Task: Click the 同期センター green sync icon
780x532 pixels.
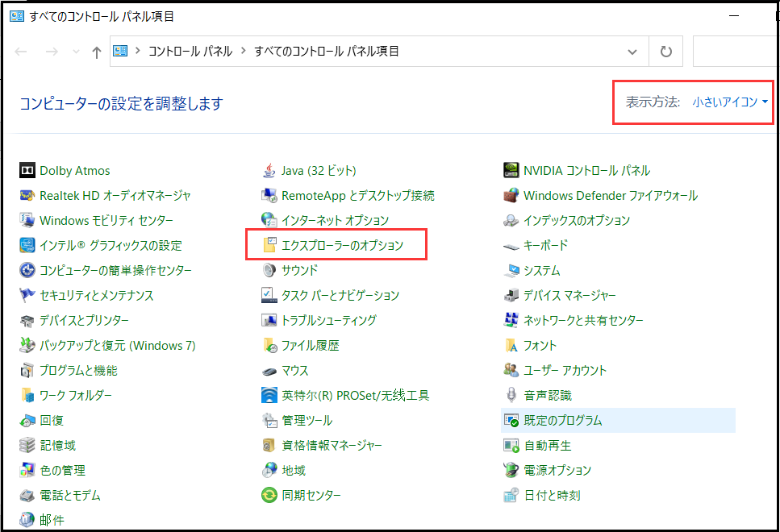Action: pyautogui.click(x=269, y=495)
